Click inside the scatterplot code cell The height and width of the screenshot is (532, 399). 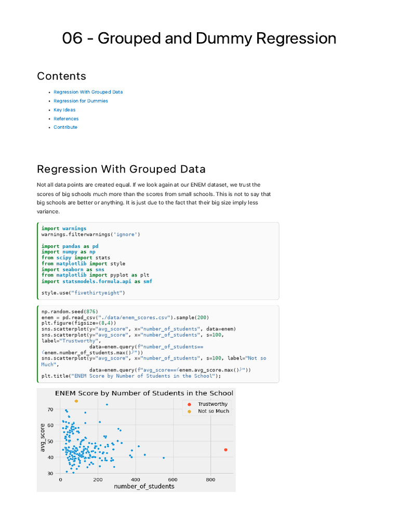[158, 344]
